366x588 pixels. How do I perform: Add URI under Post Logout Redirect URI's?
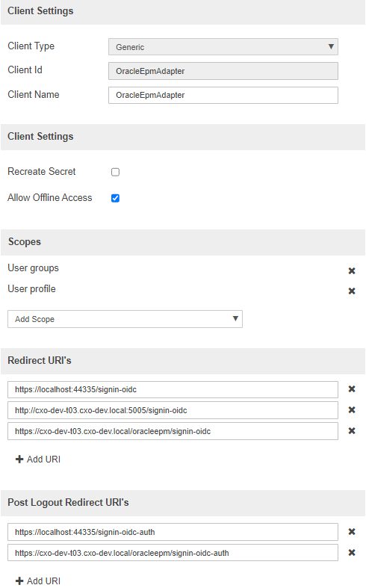(x=38, y=581)
